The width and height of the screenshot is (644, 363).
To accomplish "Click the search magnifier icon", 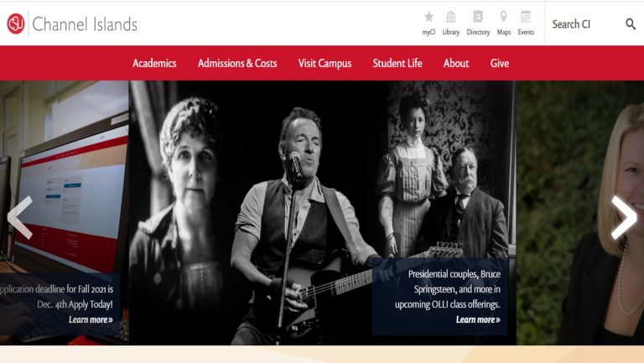I will [x=631, y=24].
